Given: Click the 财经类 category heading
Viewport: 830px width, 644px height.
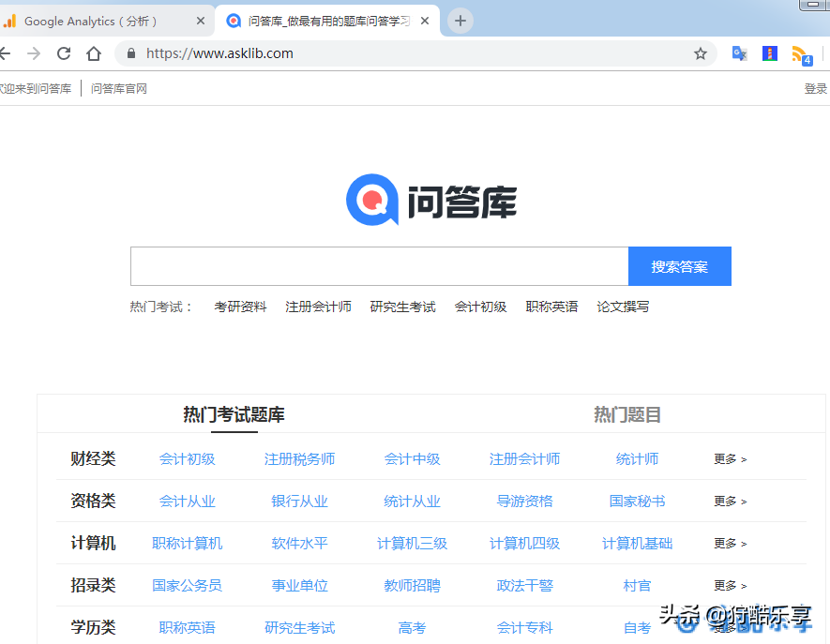Looking at the screenshot, I should pyautogui.click(x=93, y=458).
